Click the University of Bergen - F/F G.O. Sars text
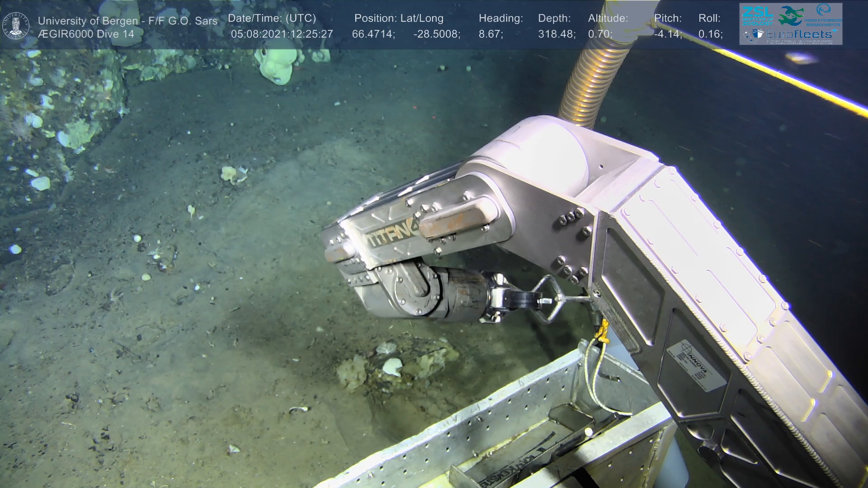Viewport: 868px width, 488px height. point(127,21)
